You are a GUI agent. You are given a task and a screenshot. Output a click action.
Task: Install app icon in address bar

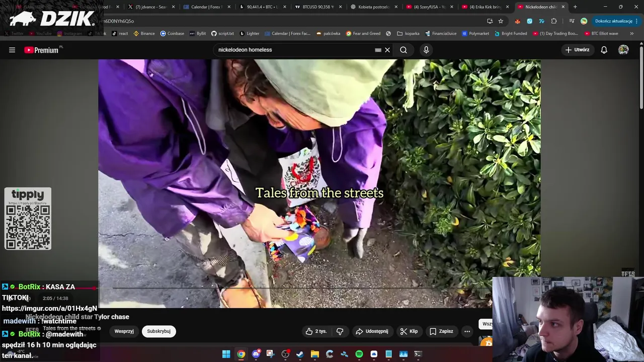(490, 21)
